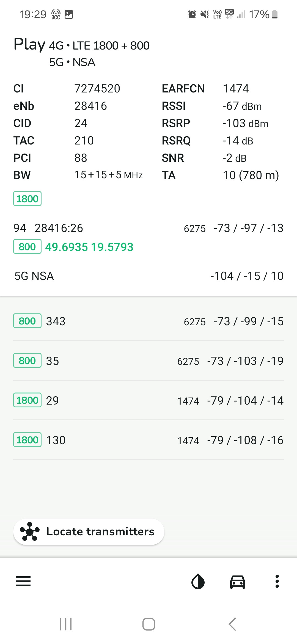Enable car drive mode icon
Viewport: 297px width, 644px height.
(237, 581)
